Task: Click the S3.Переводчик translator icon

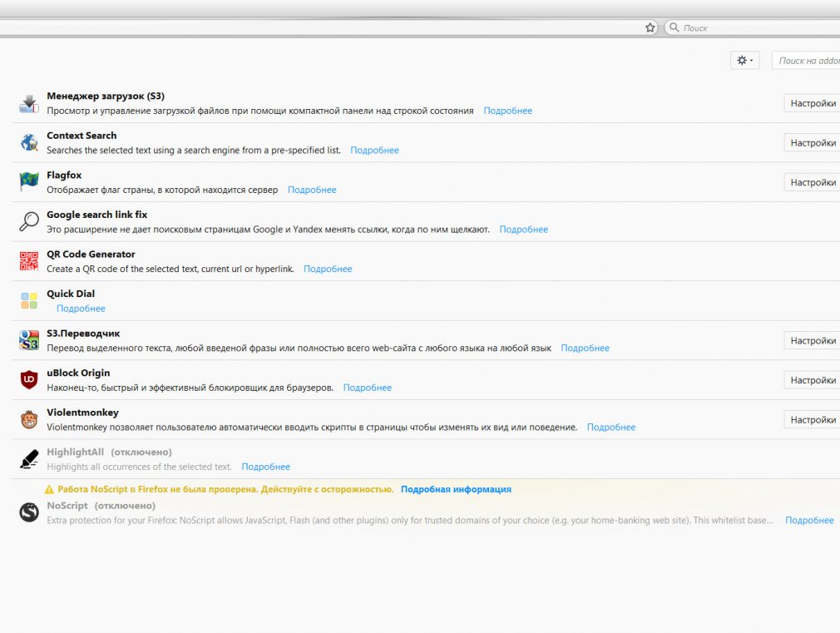Action: coord(29,340)
